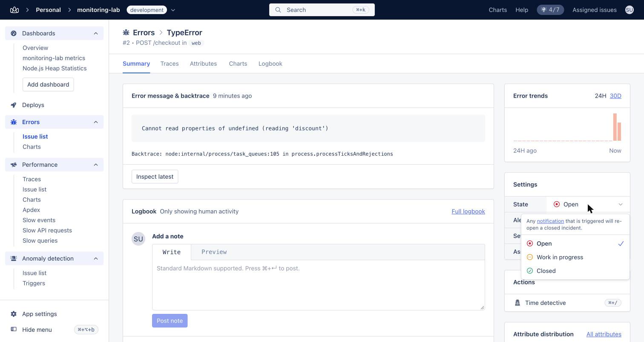Focus the Search field in top bar
Image resolution: width=644 pixels, height=342 pixels.
[x=322, y=10]
